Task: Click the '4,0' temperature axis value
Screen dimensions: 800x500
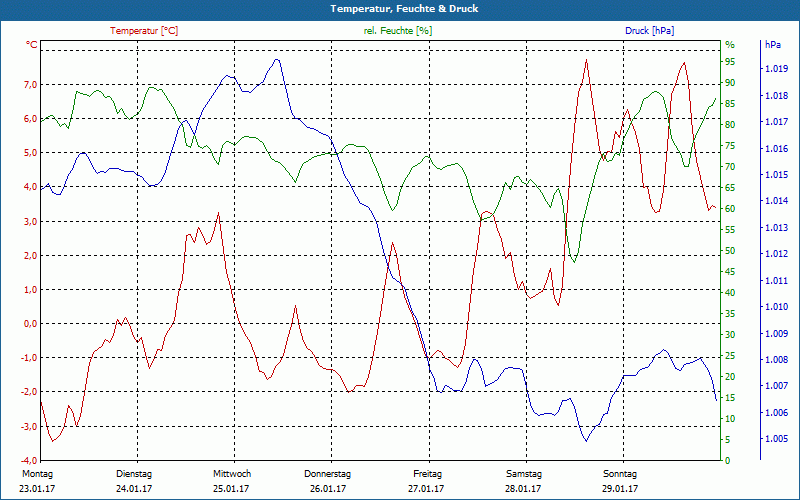Action: tap(32, 187)
